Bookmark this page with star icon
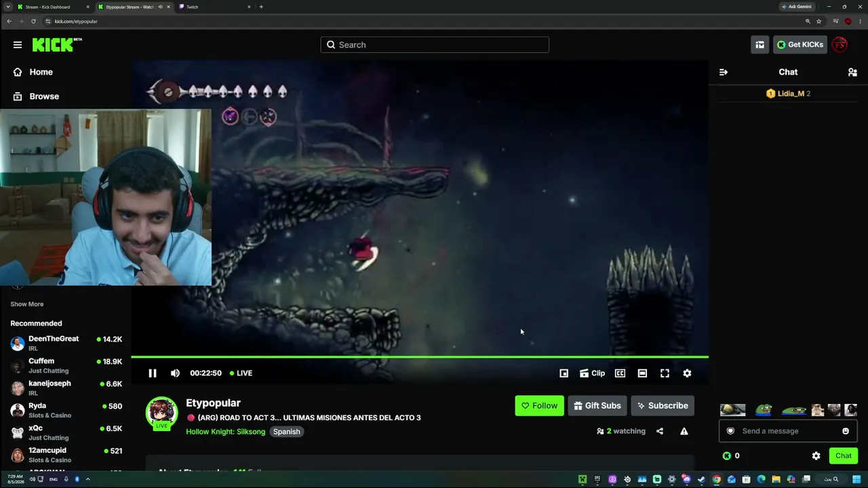Image resolution: width=868 pixels, height=488 pixels. [x=819, y=21]
